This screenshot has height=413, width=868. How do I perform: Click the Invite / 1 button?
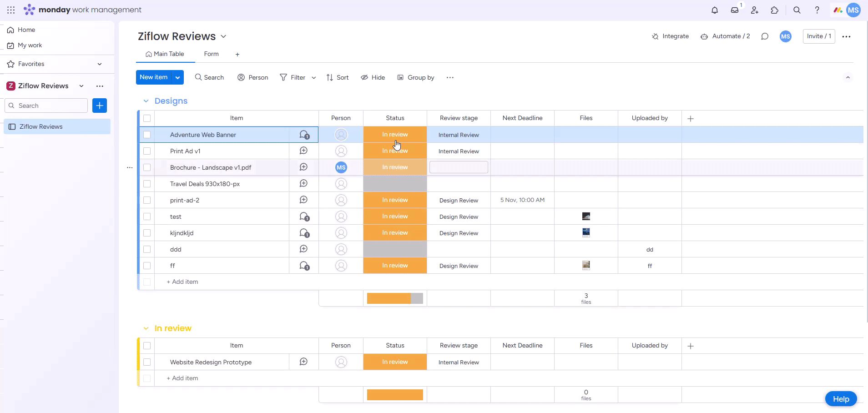[x=819, y=36]
